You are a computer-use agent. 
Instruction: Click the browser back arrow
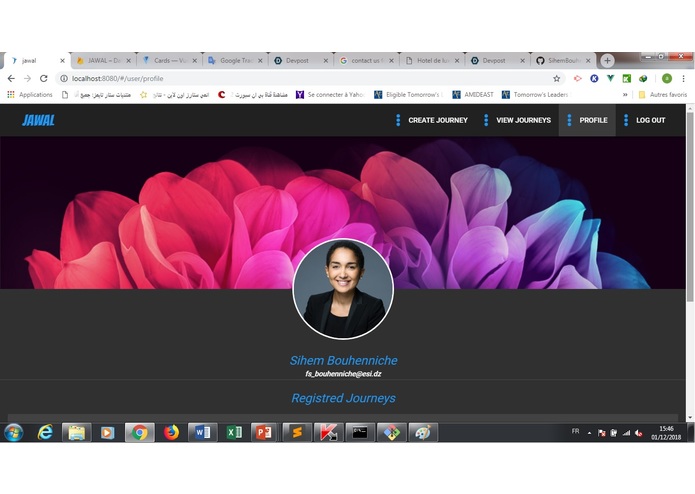click(11, 78)
